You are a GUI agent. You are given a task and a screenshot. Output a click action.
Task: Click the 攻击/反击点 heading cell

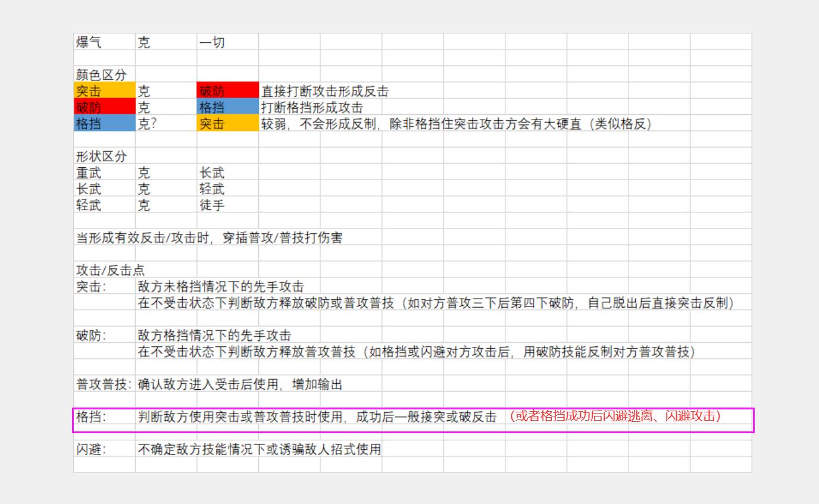[110, 270]
